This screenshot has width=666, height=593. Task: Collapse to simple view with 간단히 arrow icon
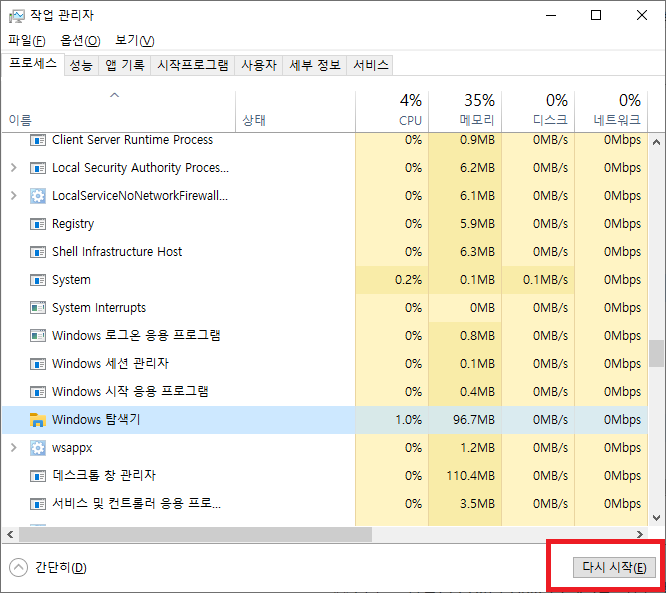tap(18, 568)
